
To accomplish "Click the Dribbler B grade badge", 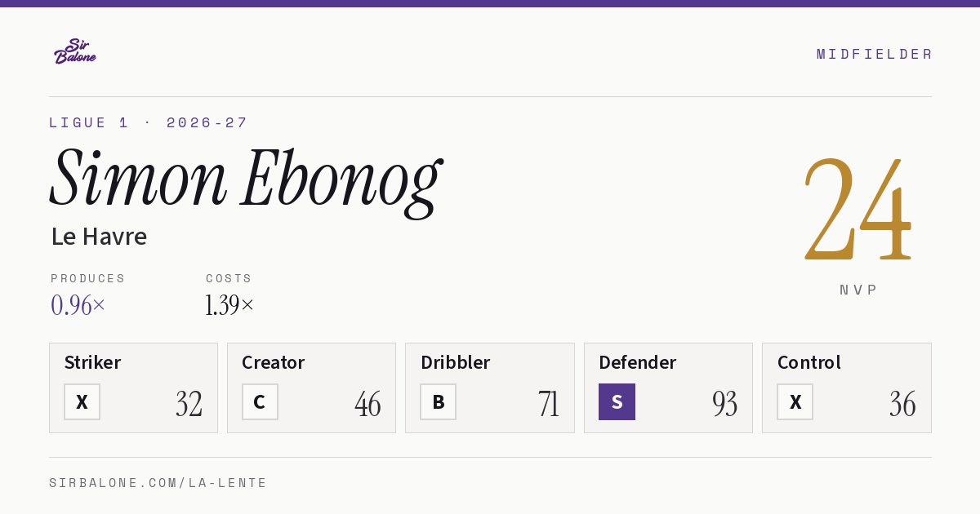I will pos(438,401).
